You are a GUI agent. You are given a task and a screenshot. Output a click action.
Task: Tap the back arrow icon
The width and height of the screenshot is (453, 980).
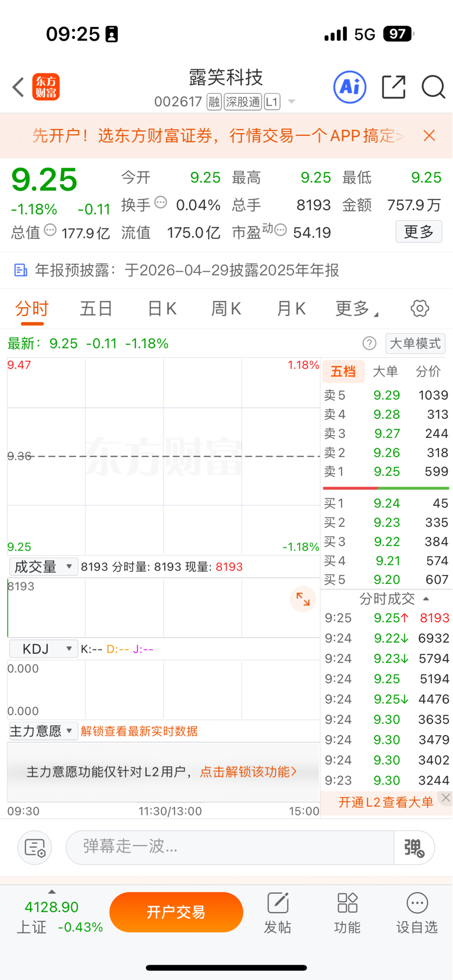click(x=18, y=87)
